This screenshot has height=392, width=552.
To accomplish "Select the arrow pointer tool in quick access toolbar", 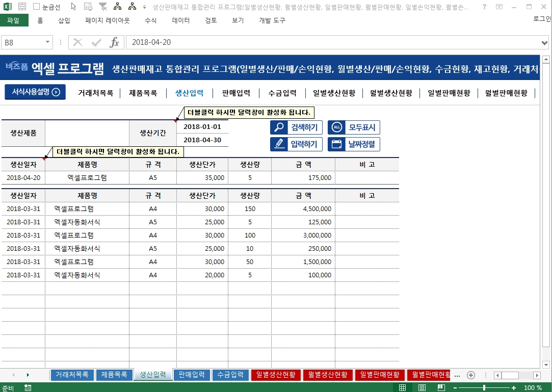I will pos(73,7).
